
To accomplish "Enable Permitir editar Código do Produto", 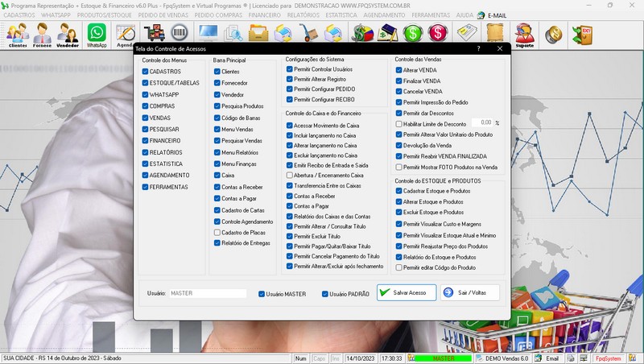I will point(398,267).
